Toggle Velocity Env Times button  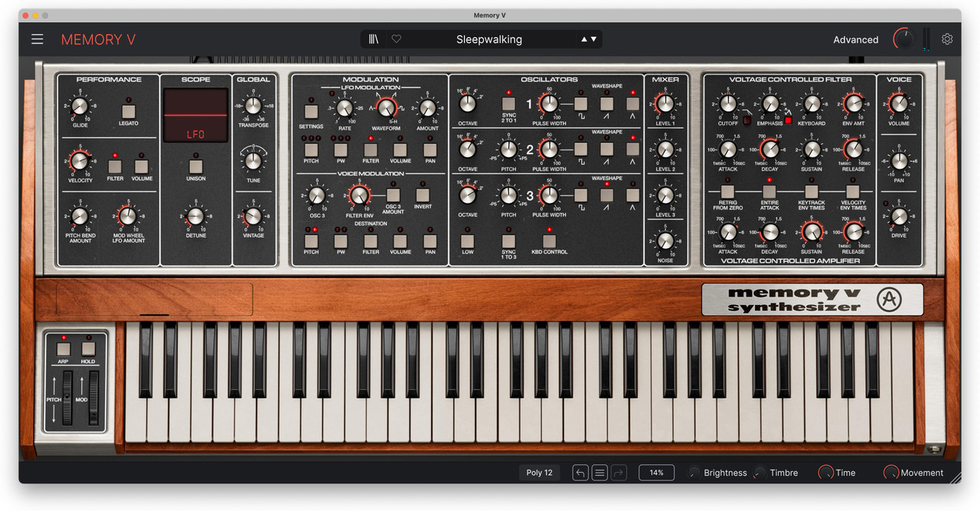(853, 191)
